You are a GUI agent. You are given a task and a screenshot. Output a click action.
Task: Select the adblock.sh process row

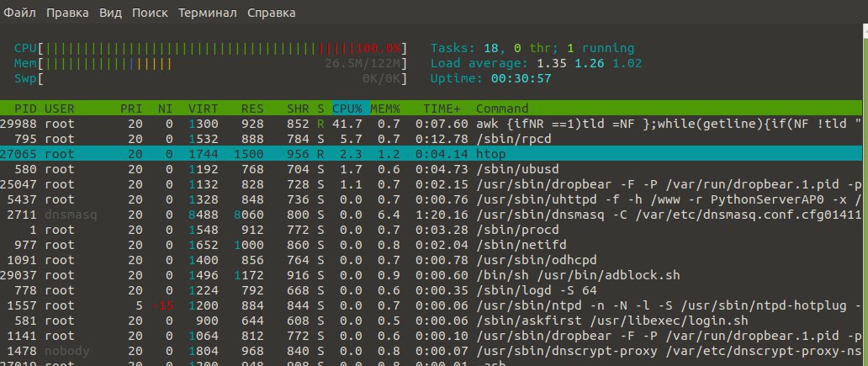pyautogui.click(x=431, y=274)
